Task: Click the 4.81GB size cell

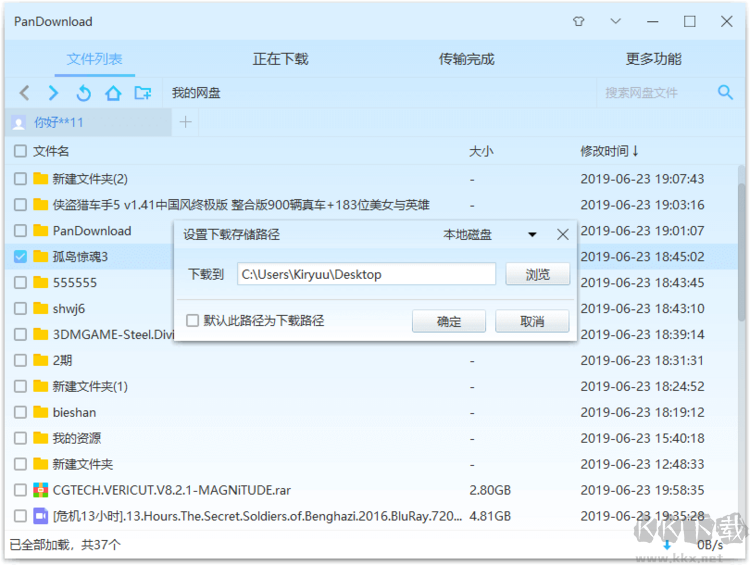Action: tap(490, 516)
